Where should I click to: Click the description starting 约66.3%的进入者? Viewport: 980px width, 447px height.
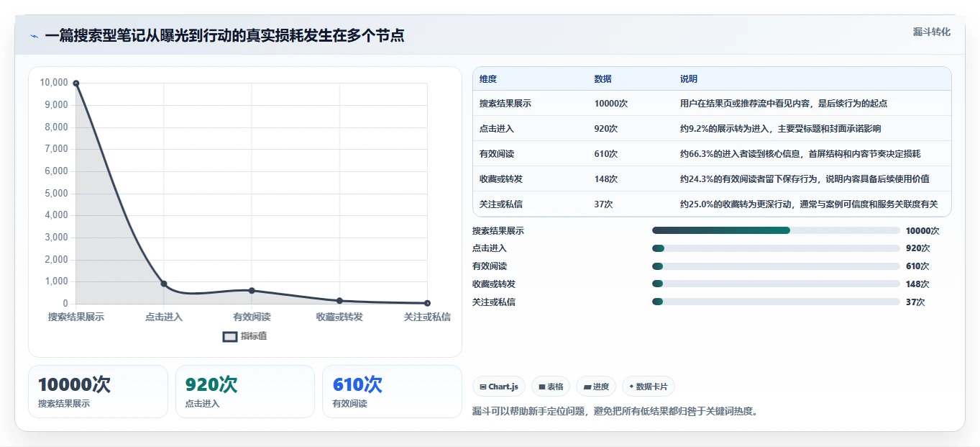pyautogui.click(x=800, y=154)
